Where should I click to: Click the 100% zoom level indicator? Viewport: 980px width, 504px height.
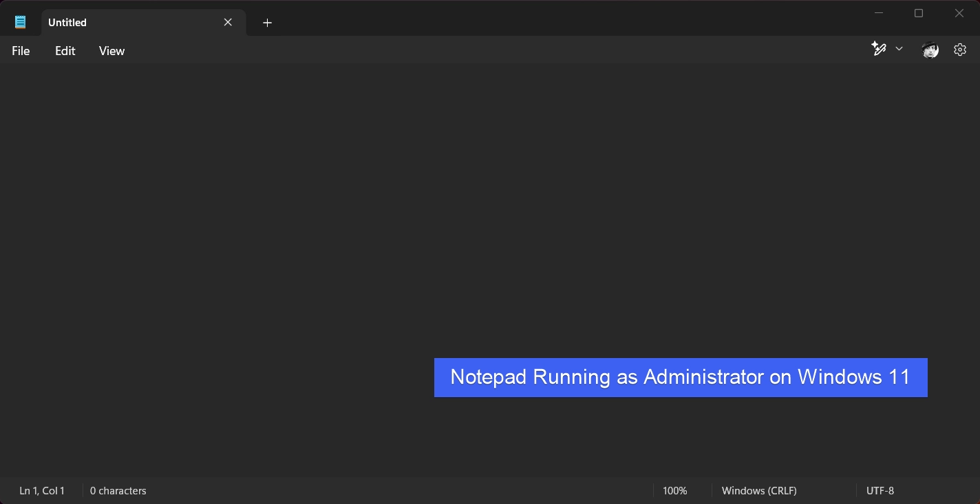click(x=675, y=491)
